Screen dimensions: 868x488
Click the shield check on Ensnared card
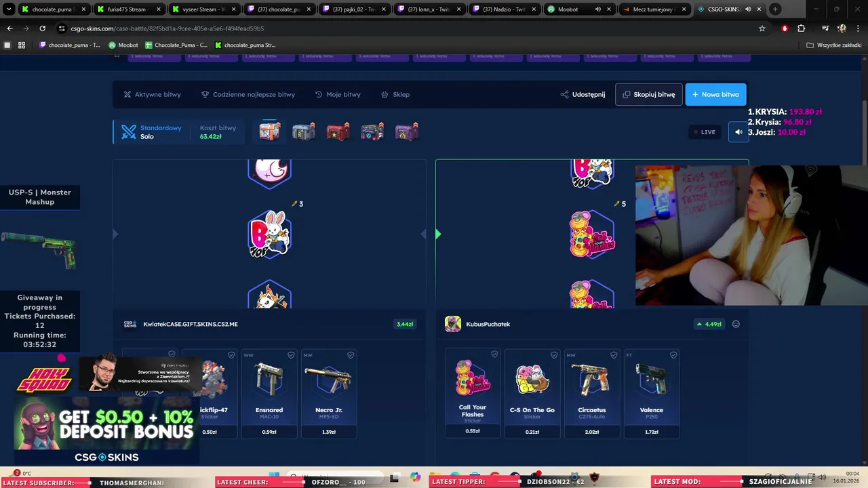291,355
